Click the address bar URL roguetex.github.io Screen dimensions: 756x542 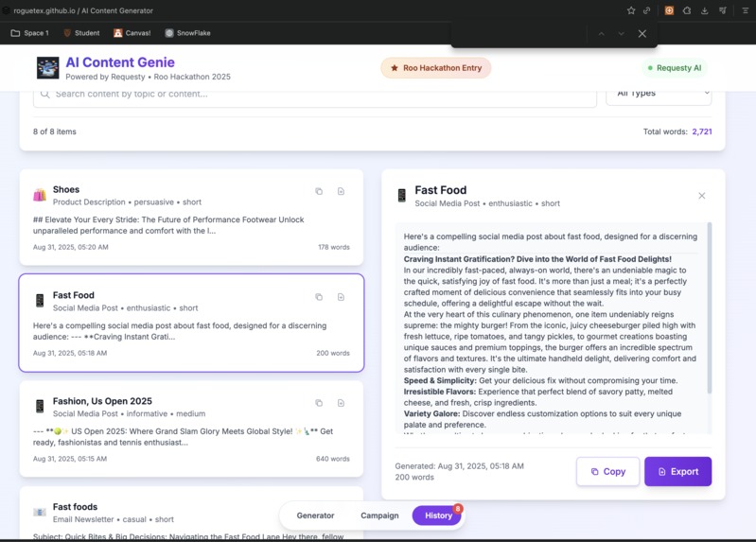pos(44,10)
